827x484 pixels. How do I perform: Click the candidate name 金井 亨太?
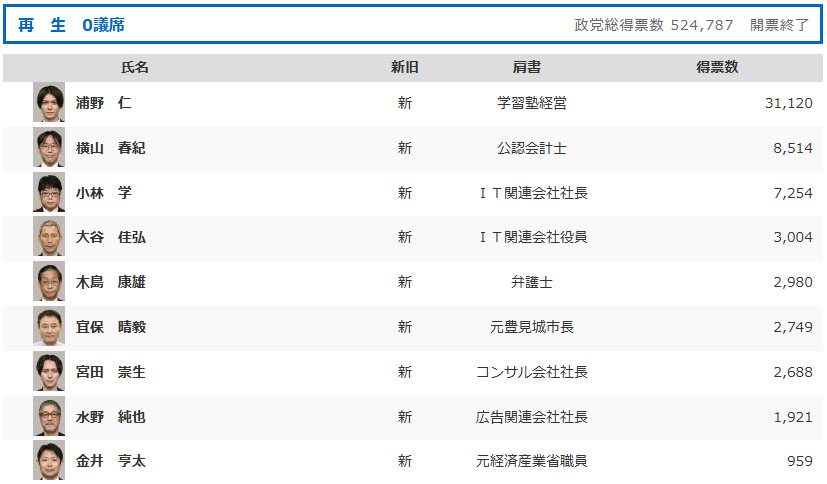click(110, 461)
